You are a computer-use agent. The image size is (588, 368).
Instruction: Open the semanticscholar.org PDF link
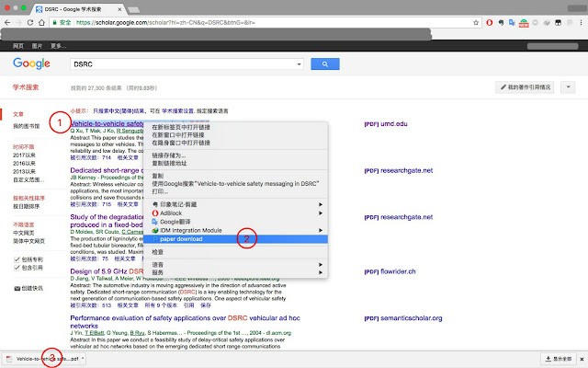click(x=402, y=318)
